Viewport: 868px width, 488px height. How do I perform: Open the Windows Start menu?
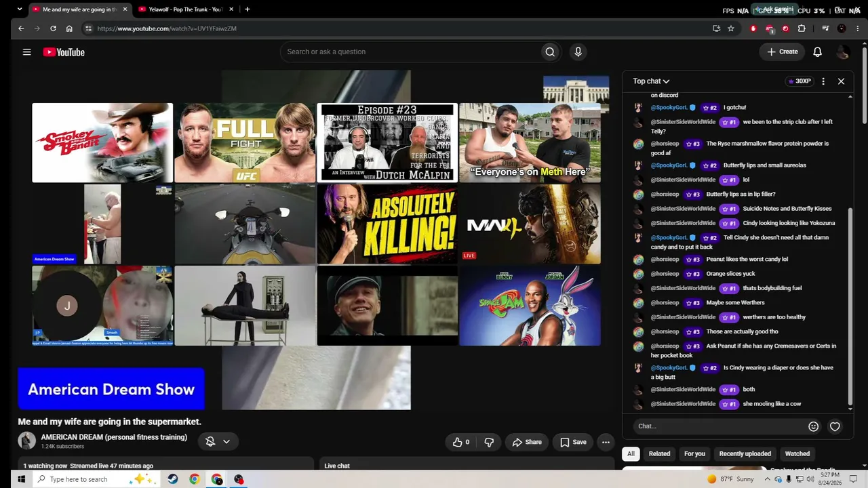click(21, 479)
